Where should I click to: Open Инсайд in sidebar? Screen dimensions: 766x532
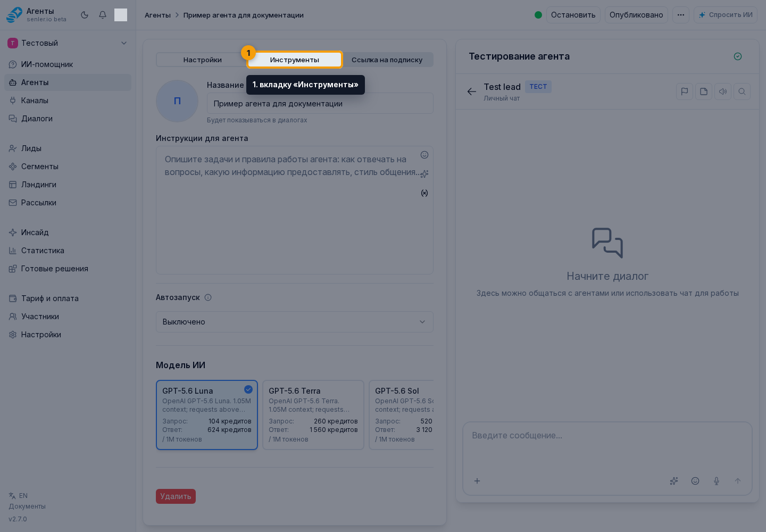68,232
